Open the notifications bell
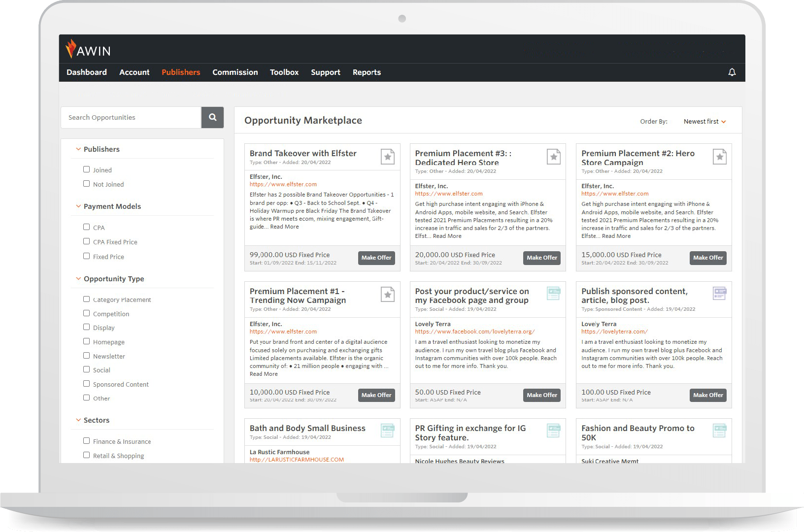804x532 pixels. point(732,72)
